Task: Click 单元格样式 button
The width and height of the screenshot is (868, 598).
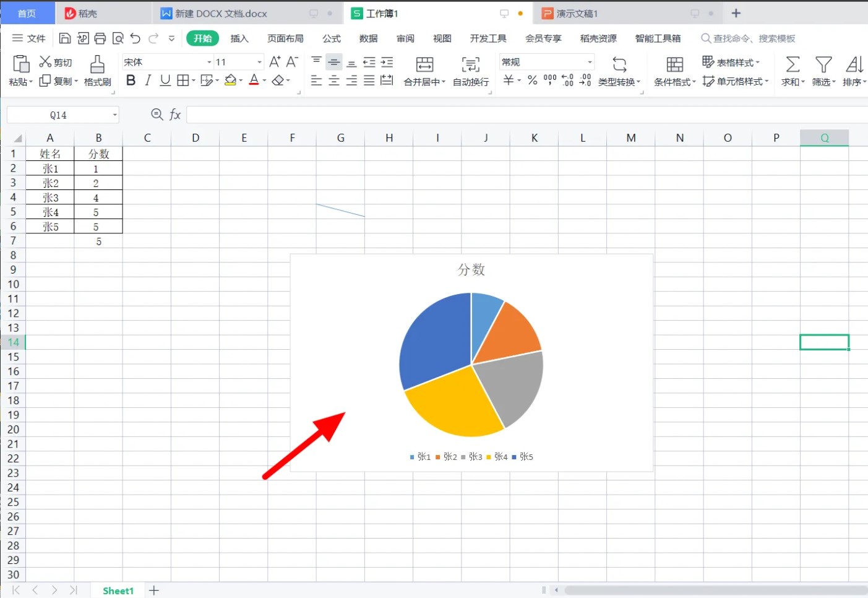Action: 736,81
